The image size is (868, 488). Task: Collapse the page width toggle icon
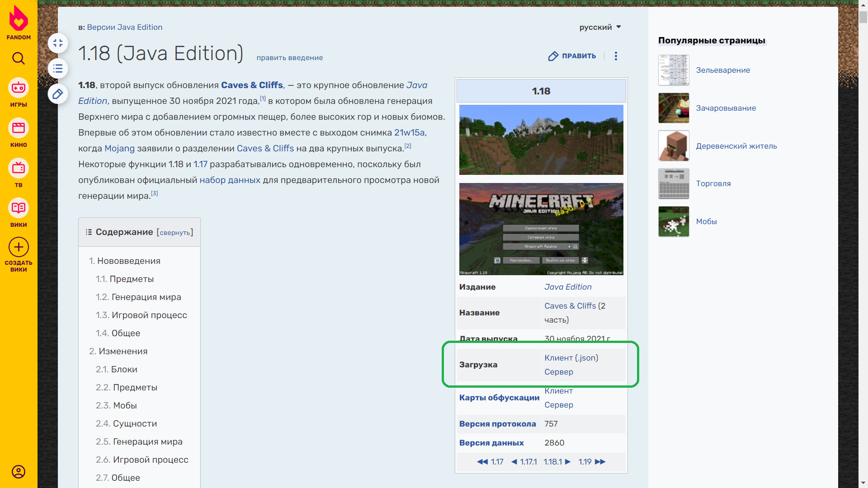(x=58, y=43)
